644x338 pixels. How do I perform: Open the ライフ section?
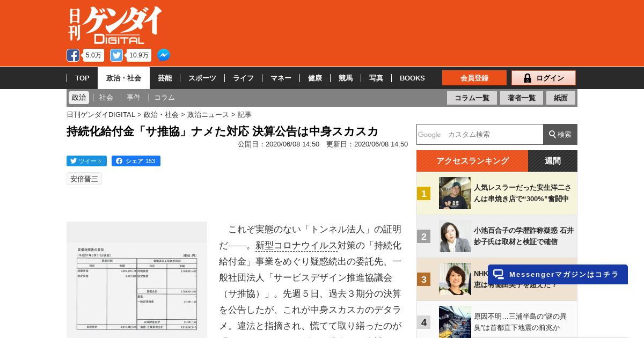coord(243,78)
